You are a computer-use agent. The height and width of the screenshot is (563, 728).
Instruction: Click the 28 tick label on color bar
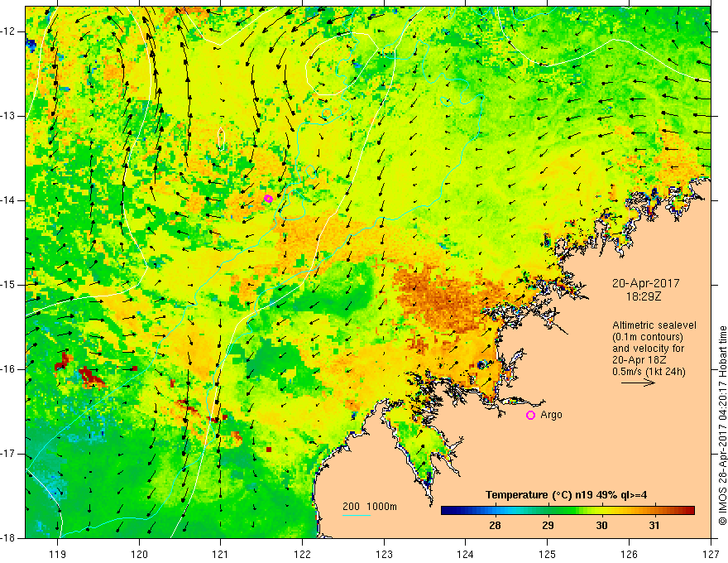495,526
